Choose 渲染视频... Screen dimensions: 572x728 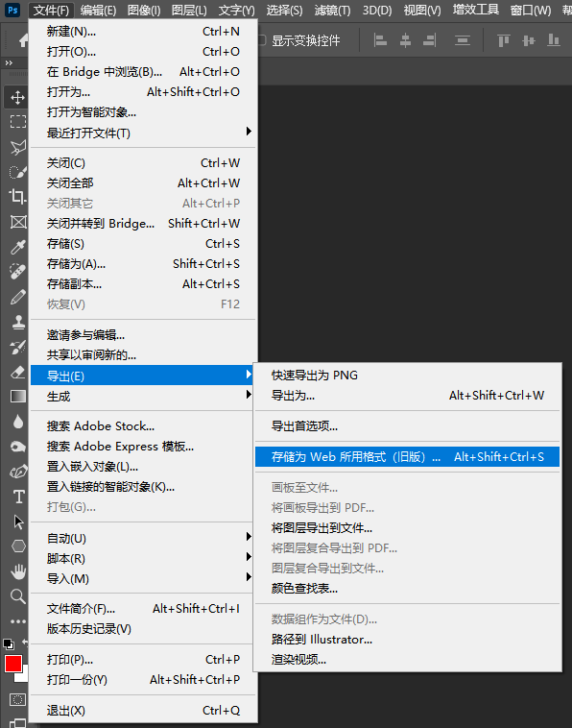pyautogui.click(x=407, y=659)
